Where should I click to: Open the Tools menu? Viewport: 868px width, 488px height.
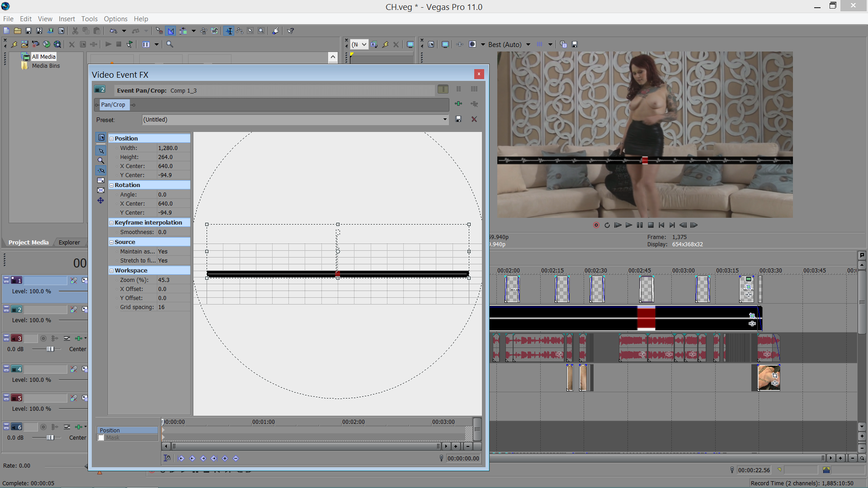(x=90, y=19)
